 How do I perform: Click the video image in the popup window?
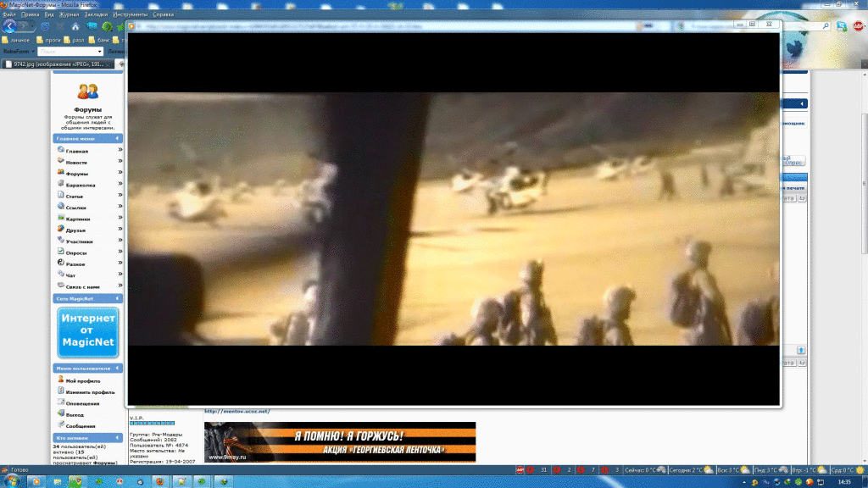(454, 219)
